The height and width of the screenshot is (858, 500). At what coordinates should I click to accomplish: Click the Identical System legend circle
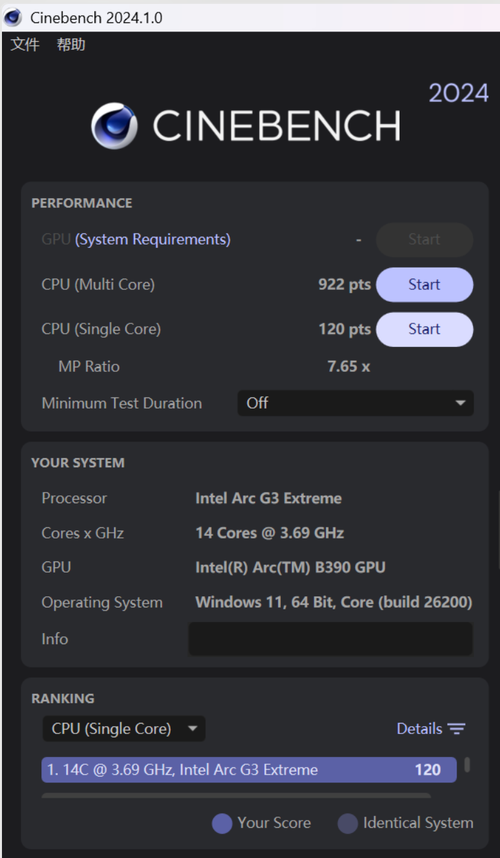coord(347,823)
